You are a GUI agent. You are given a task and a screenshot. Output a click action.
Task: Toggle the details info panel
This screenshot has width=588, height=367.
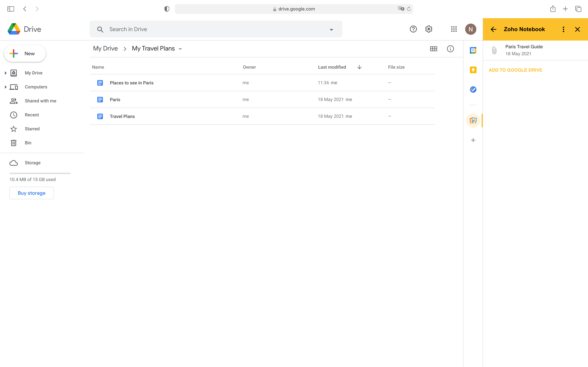pos(450,49)
